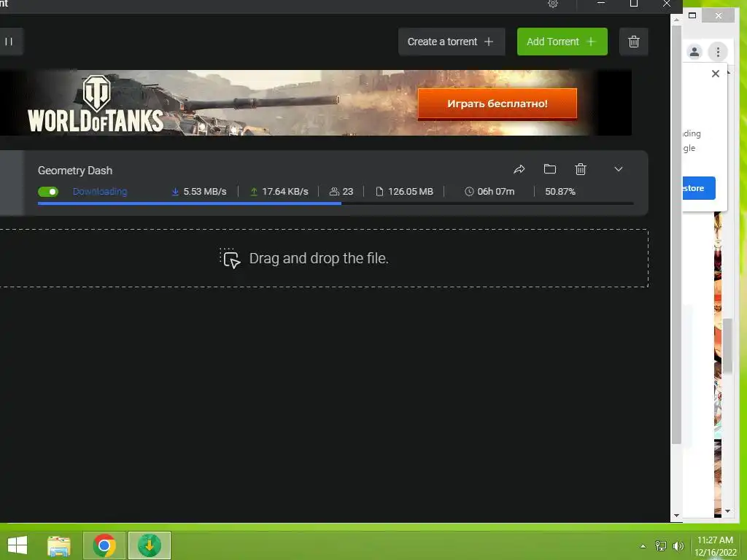Click download speed 5.53 MB/s
Screen dimensions: 747x560
[199, 192]
